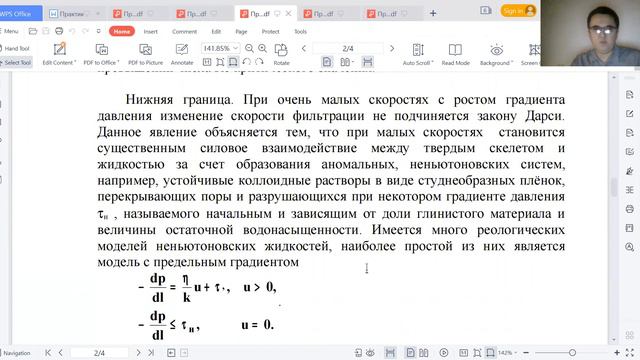Decrease zoom with status bar minus
This screenshot has width=640, height=360.
pos(526,353)
